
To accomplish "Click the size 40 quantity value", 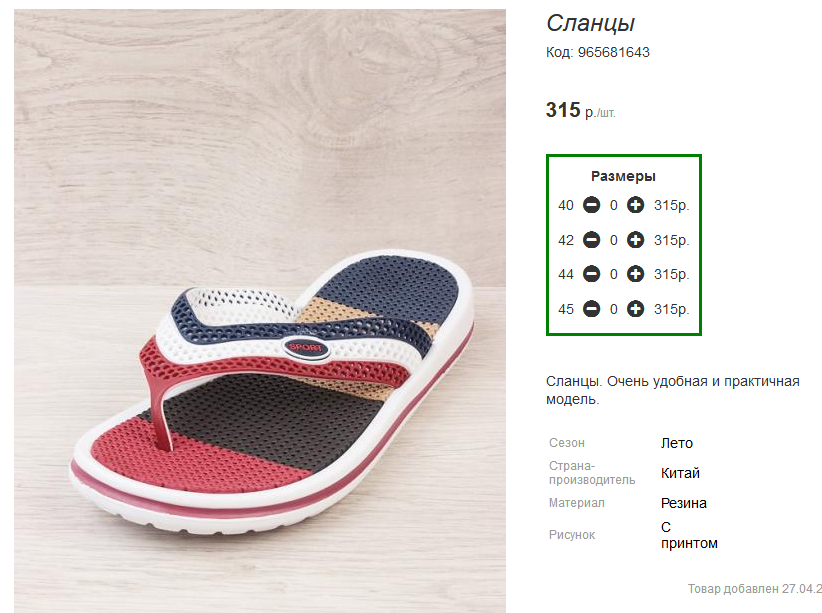I will (x=613, y=206).
